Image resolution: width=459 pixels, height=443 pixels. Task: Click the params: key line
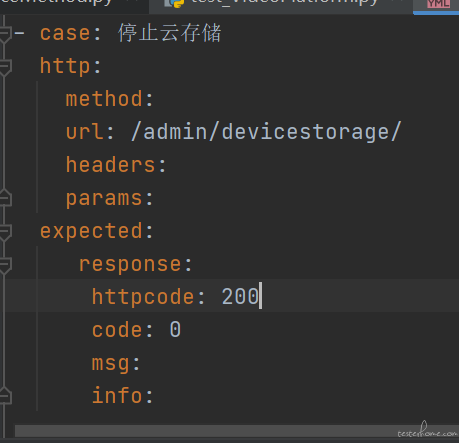tap(109, 199)
